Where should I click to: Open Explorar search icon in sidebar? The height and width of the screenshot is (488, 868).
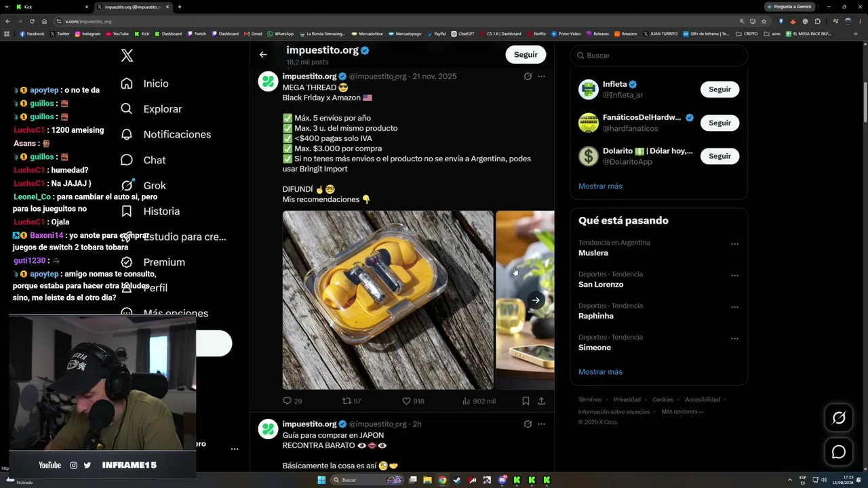pyautogui.click(x=127, y=108)
